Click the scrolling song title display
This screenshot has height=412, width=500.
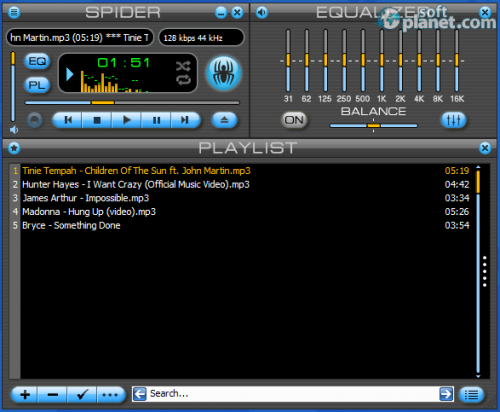[80, 37]
